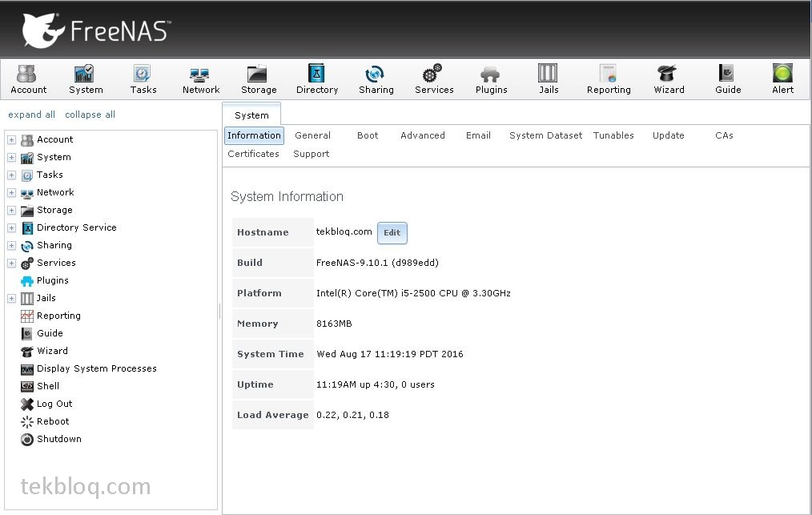The image size is (812, 515).
Task: Click the collapse all link
Action: [90, 115]
